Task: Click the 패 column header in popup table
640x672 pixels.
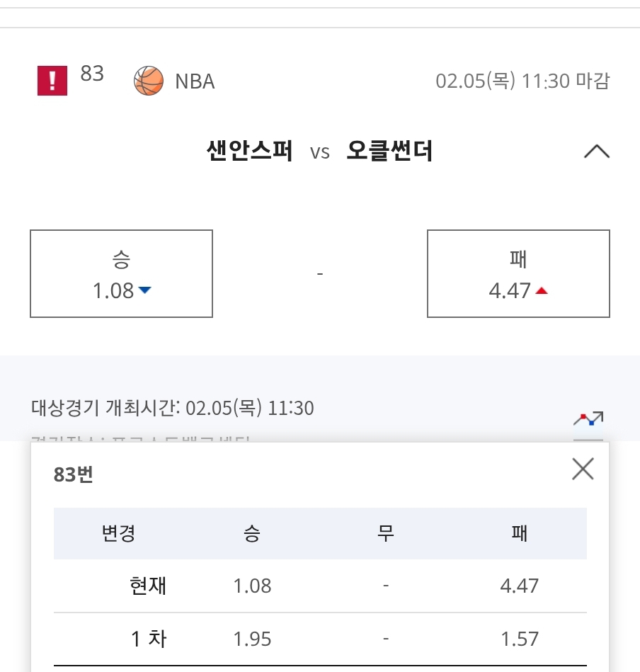Action: (x=519, y=533)
